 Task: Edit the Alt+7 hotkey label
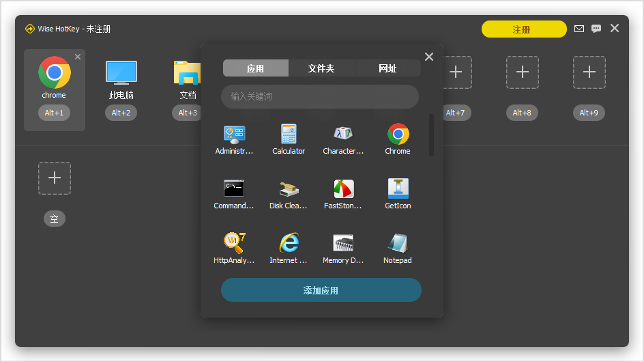click(x=456, y=113)
